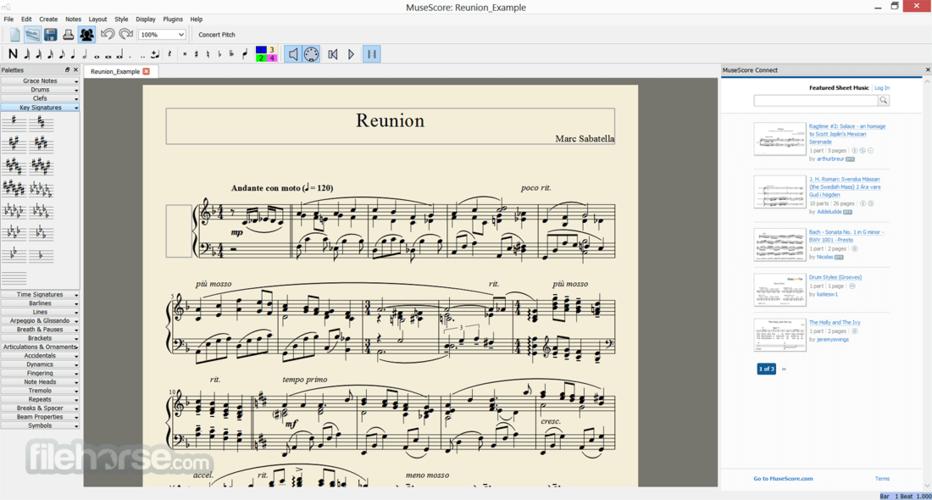Select the seven-sharps key signature
Screen dimensions: 932x500
(x=14, y=189)
